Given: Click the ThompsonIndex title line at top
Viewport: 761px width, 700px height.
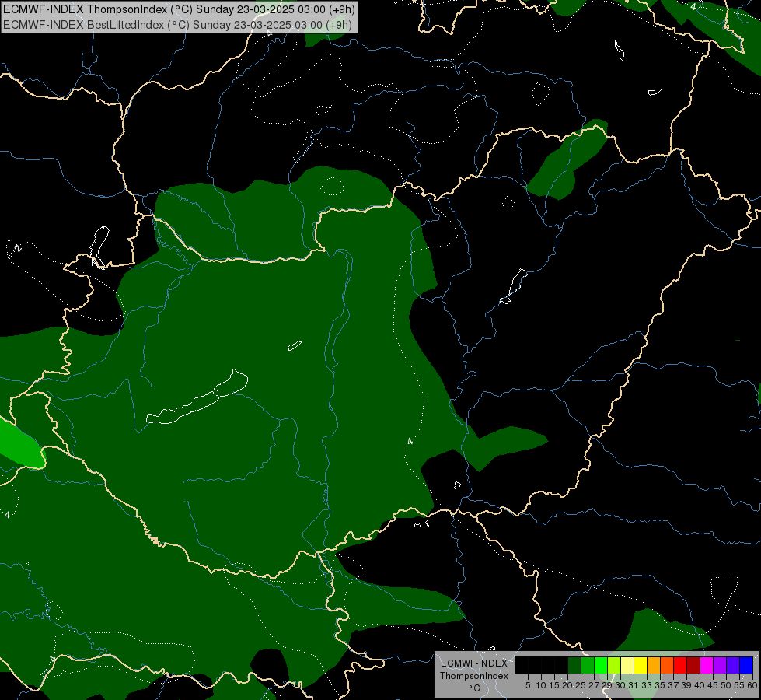Looking at the screenshot, I should 179,9.
